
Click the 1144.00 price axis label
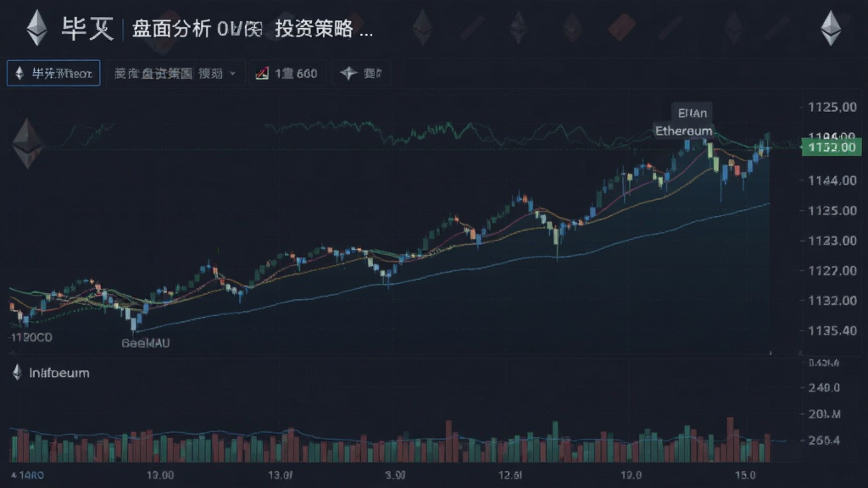pos(832,180)
